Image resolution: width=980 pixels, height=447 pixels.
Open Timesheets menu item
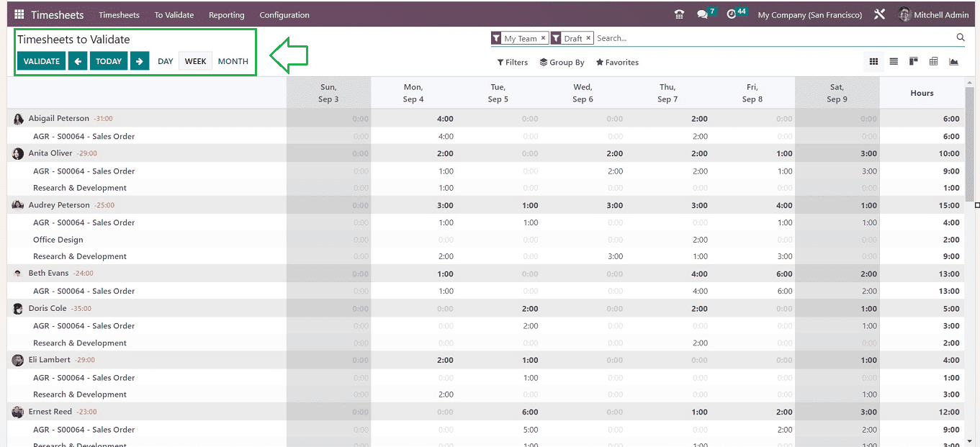(119, 14)
